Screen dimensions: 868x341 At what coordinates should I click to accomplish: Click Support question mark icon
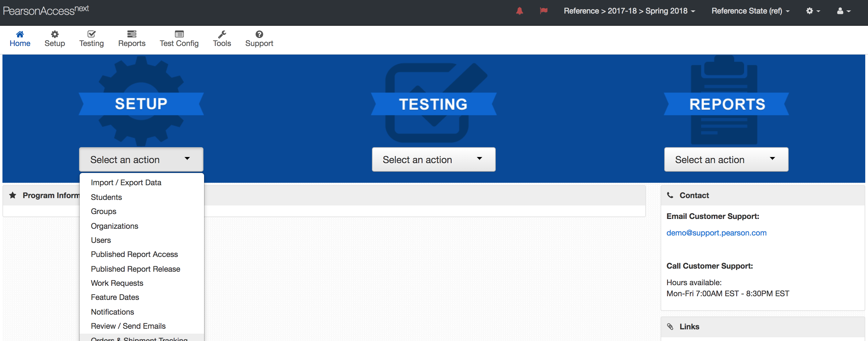(x=259, y=34)
